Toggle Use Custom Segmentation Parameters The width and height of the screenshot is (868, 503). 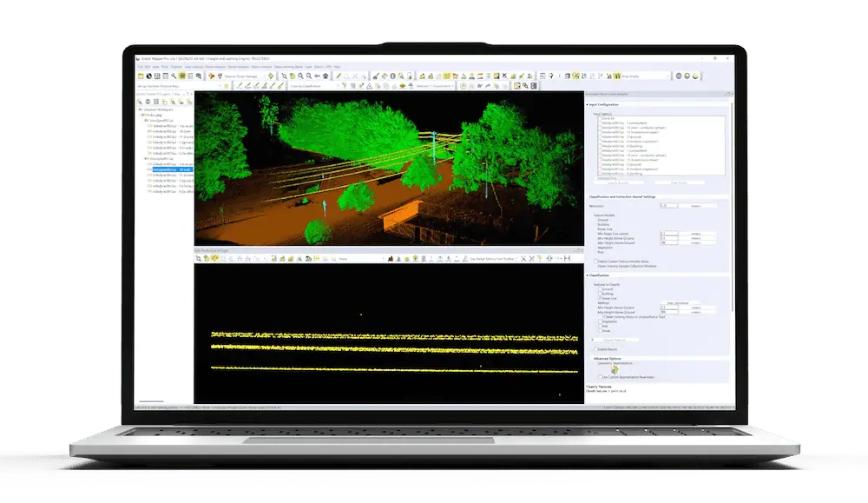click(600, 377)
